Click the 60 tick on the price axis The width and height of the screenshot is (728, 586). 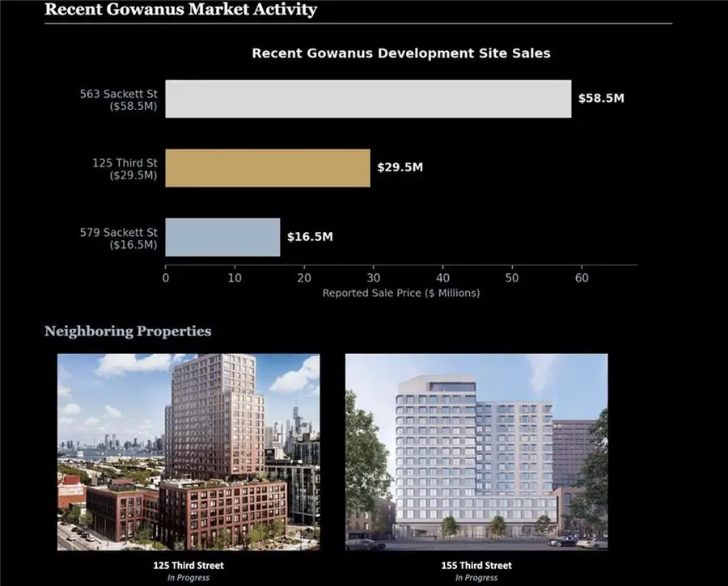coord(582,278)
